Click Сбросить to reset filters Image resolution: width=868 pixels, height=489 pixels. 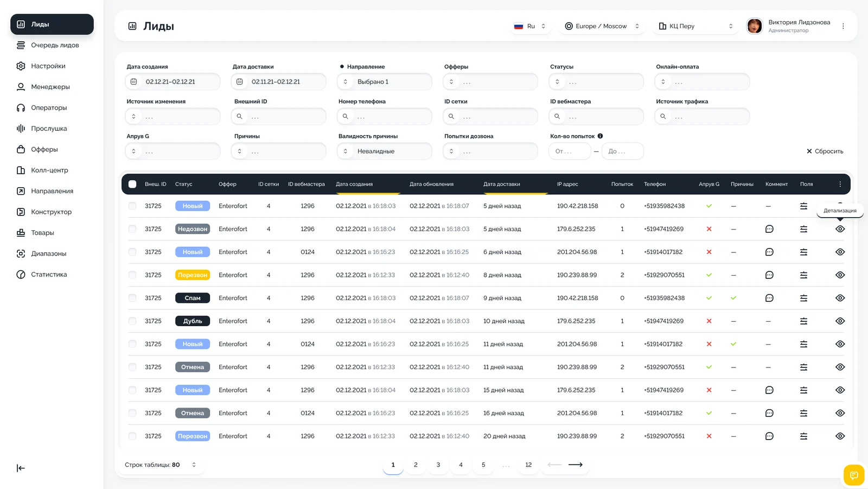point(825,151)
